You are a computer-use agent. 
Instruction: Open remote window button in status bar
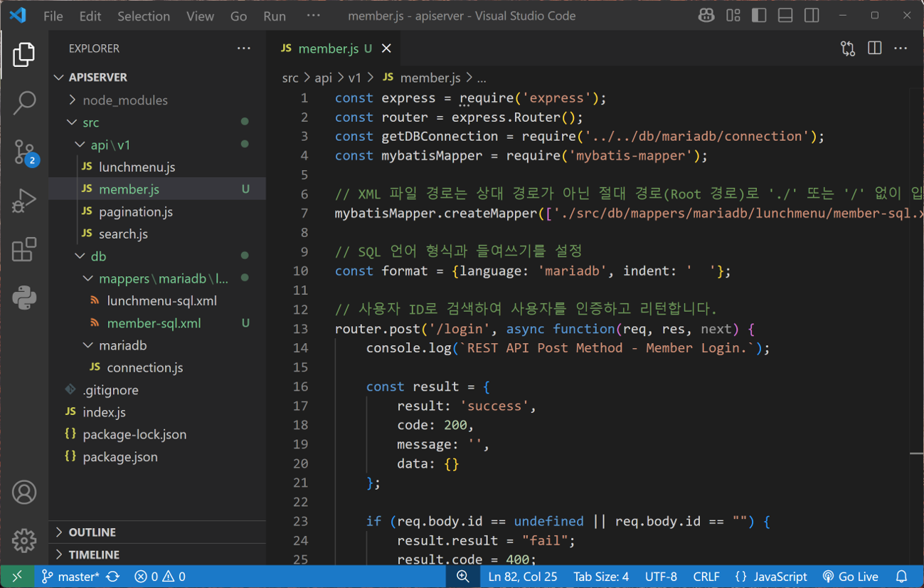(x=17, y=577)
